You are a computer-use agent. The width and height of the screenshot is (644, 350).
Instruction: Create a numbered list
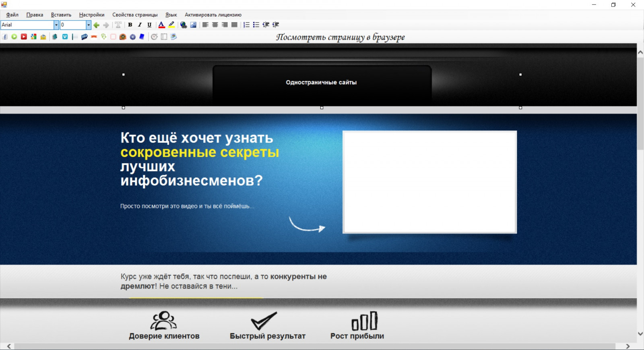pyautogui.click(x=246, y=25)
